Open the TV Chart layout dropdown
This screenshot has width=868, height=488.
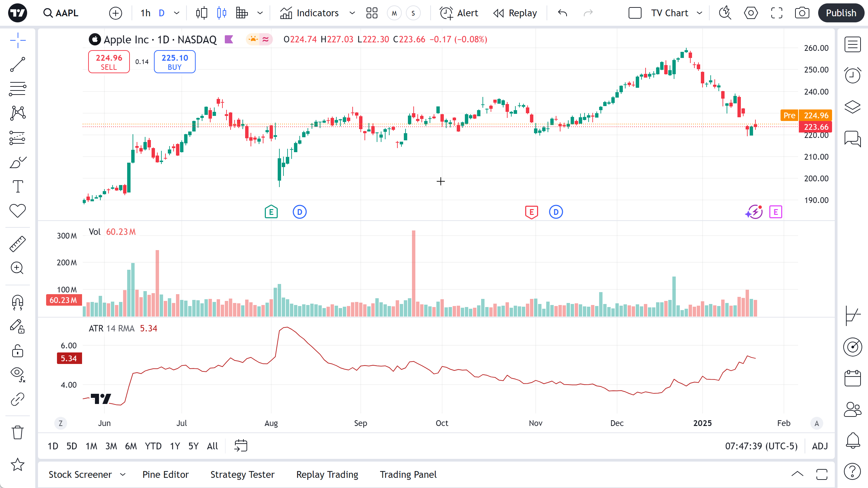699,13
